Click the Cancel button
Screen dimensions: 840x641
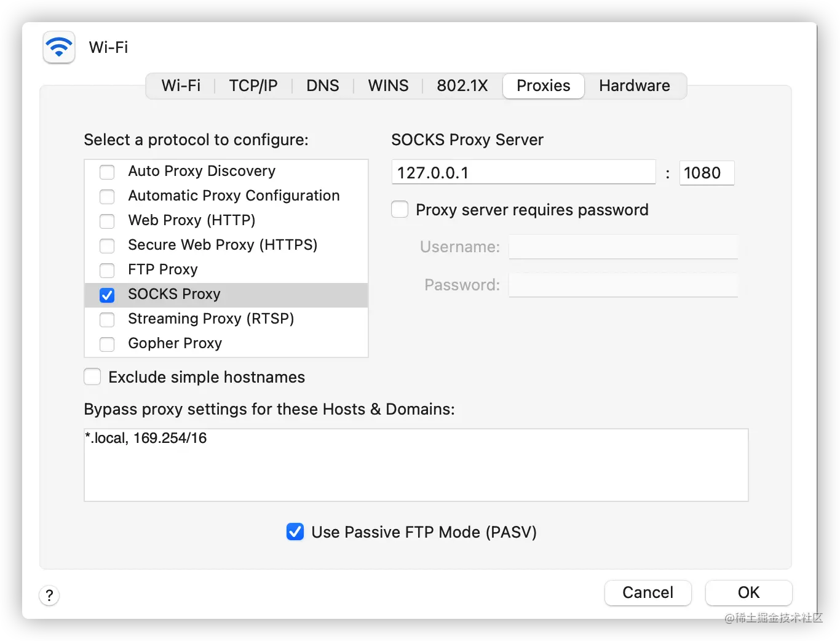648,592
